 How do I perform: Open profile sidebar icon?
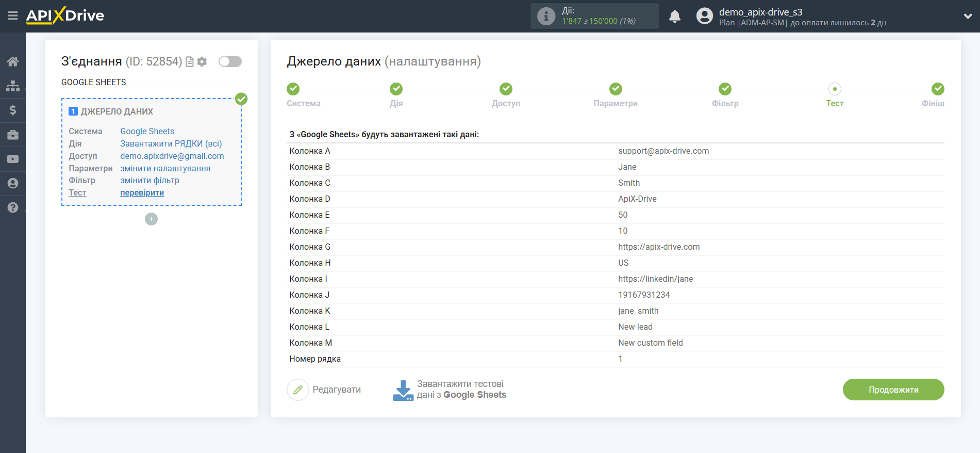pyautogui.click(x=13, y=183)
